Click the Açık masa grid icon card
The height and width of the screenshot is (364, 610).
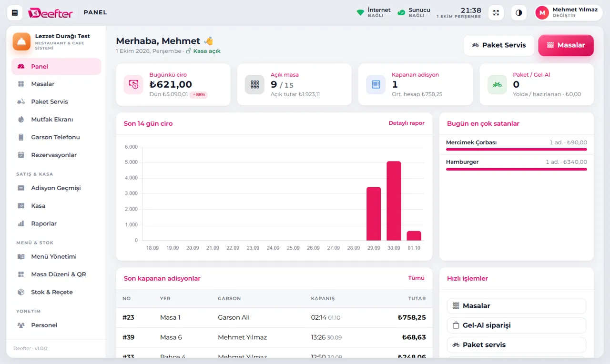254,84
